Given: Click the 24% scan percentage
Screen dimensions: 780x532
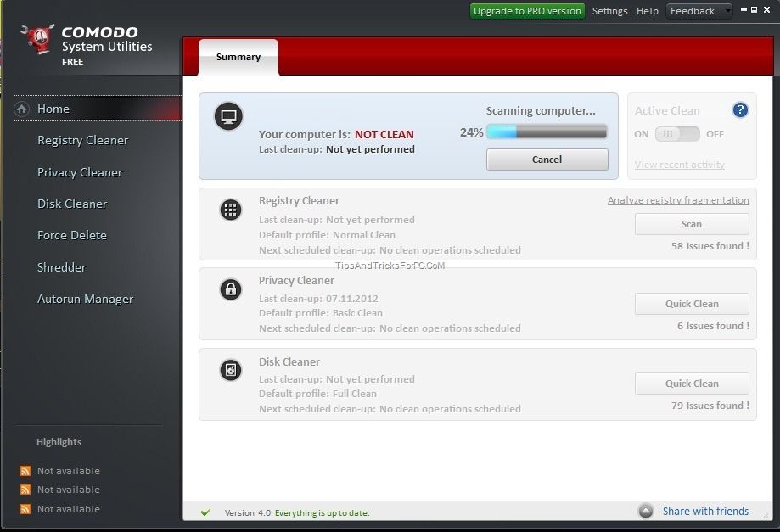Looking at the screenshot, I should point(472,132).
